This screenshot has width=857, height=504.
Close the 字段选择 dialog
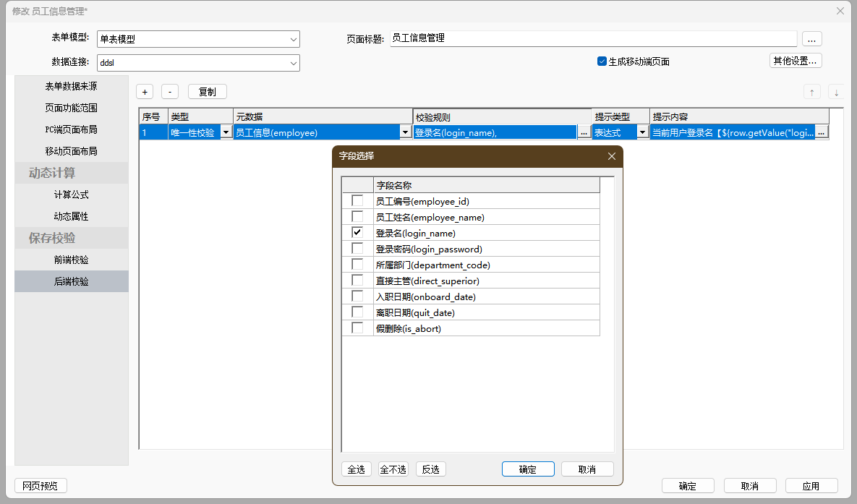(611, 156)
